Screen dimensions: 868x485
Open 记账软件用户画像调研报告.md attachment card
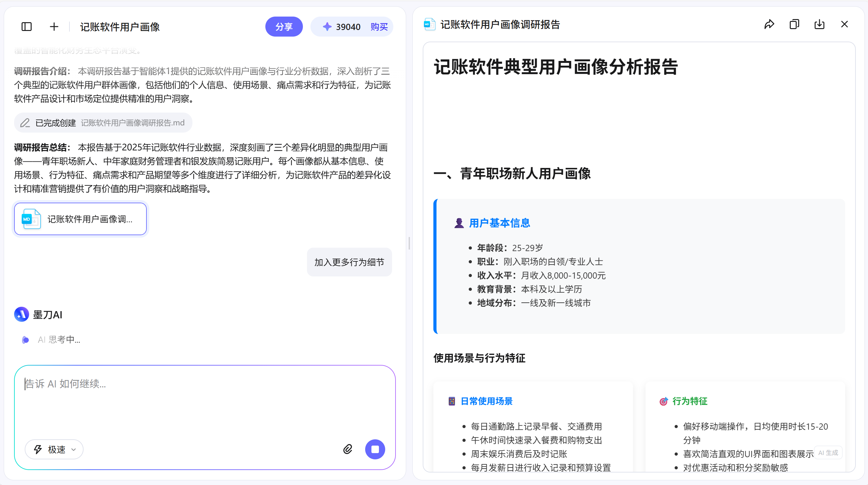(x=80, y=219)
